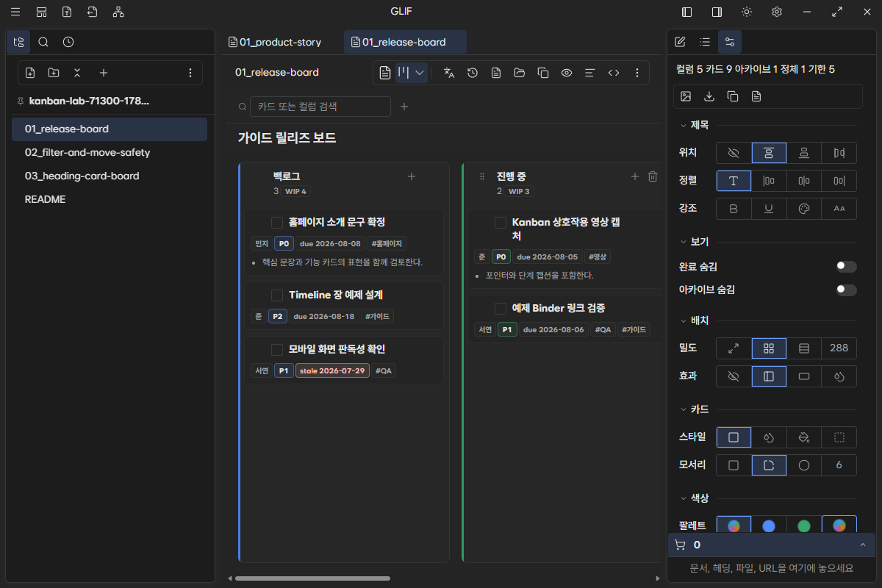882x588 pixels.
Task: Set title 위치 to hidden
Action: pos(734,153)
